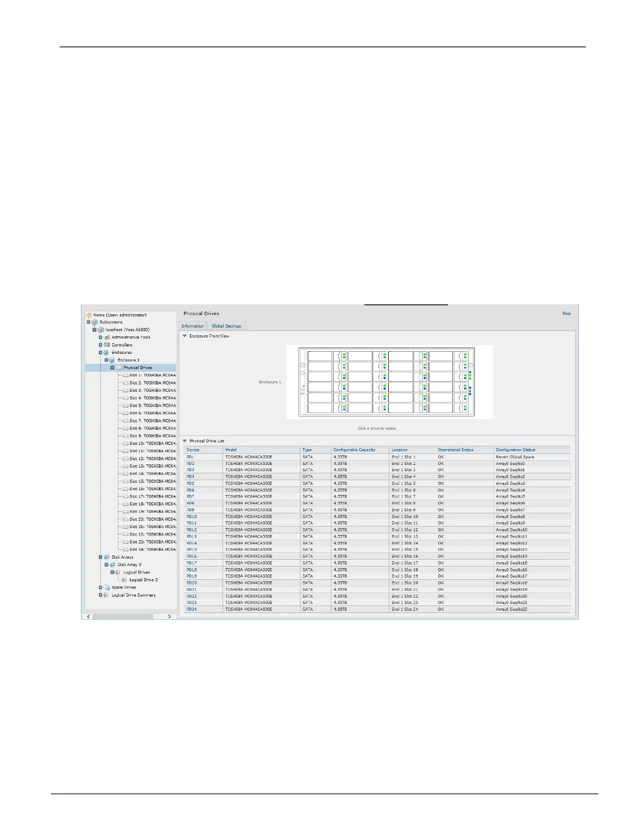The height and width of the screenshot is (834, 644).
Task: Switch to the Information tab
Action: pyautogui.click(x=193, y=326)
